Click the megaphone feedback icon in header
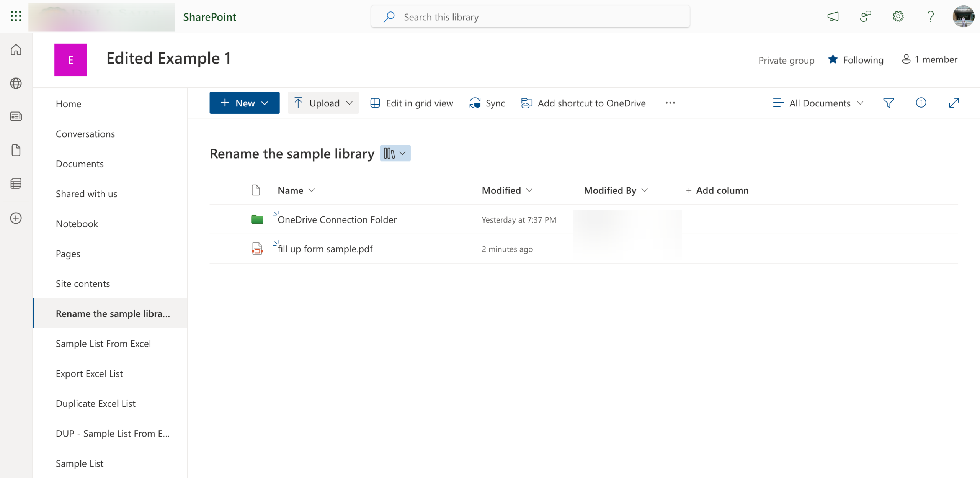Screen dimensions: 980x478 point(833,16)
